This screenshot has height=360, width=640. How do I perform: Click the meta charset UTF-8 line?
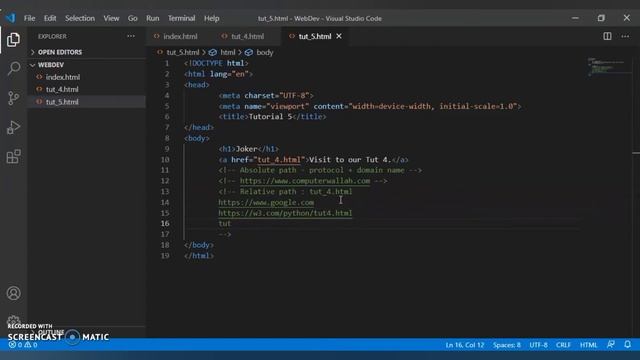[x=266, y=96]
